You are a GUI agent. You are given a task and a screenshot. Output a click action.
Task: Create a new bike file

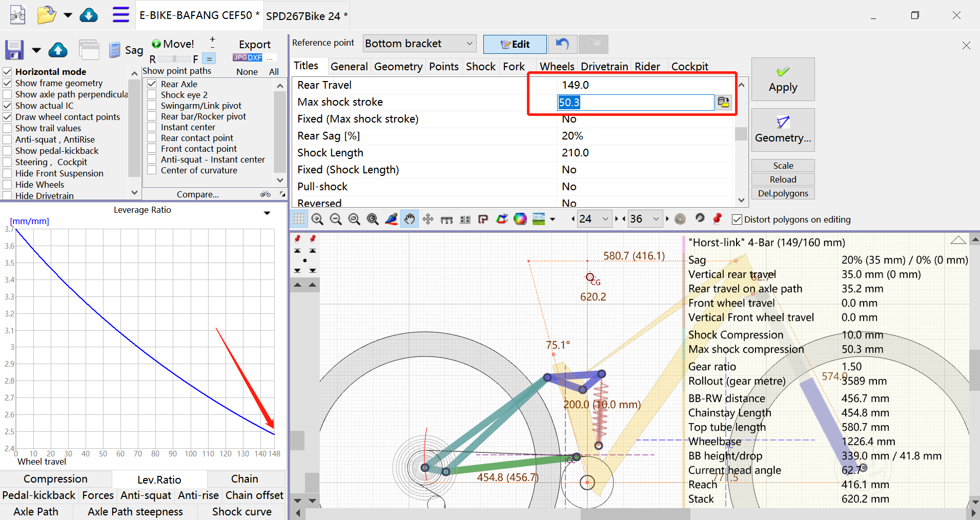(17, 15)
